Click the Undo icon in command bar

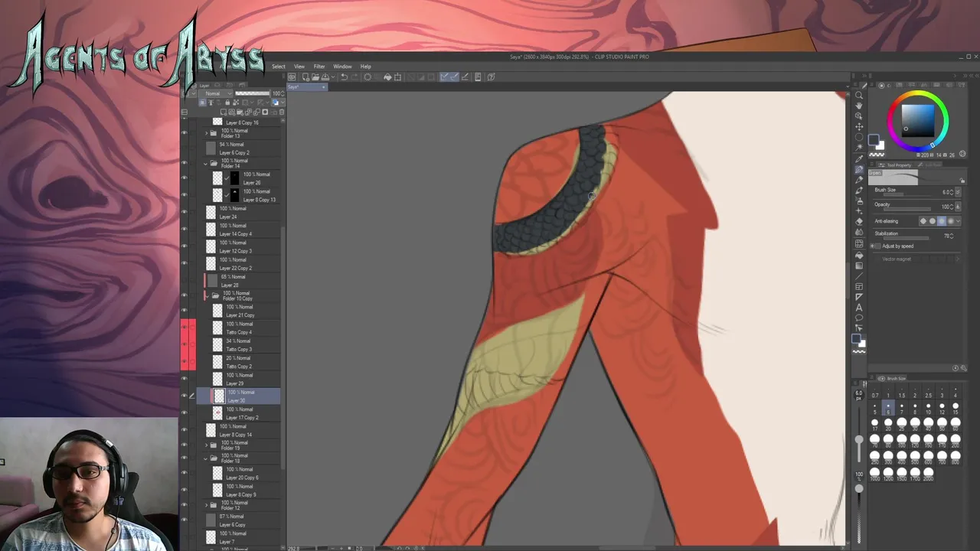345,77
